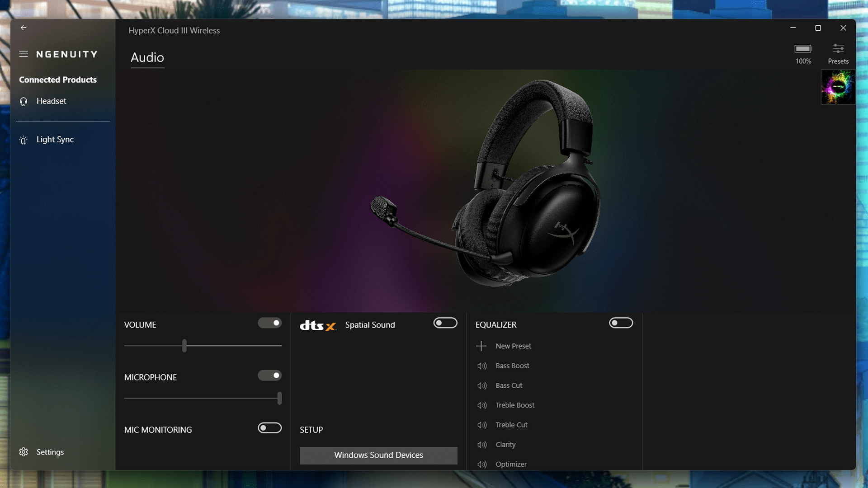868x488 pixels.
Task: Turn on the Equalizer switch
Action: (x=621, y=323)
